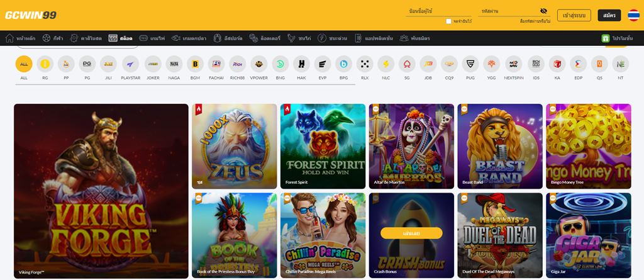Click the เข้าสู่ระบบ login button
Screen dimensions: 644x280
coord(574,15)
